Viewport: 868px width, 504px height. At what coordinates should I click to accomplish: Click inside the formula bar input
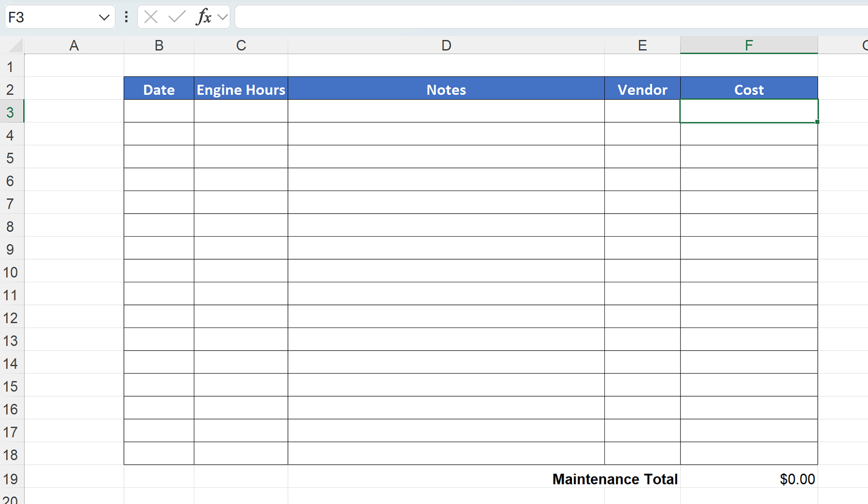(542, 17)
